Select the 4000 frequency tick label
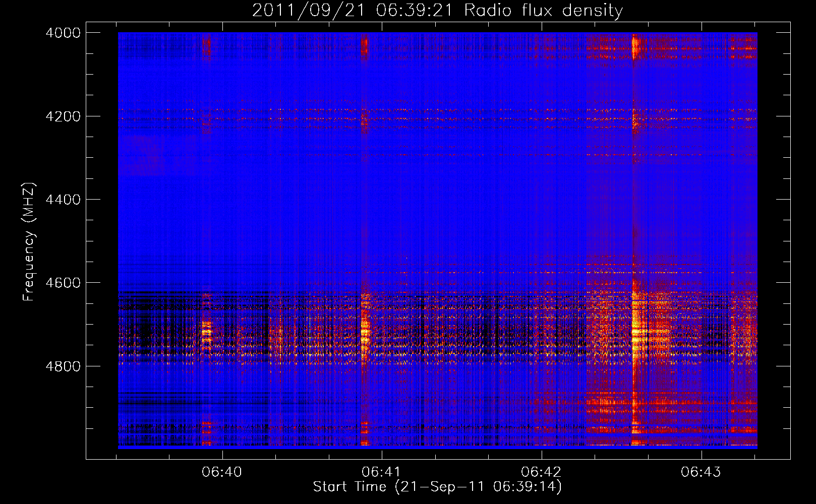This screenshot has width=816, height=504. click(63, 33)
